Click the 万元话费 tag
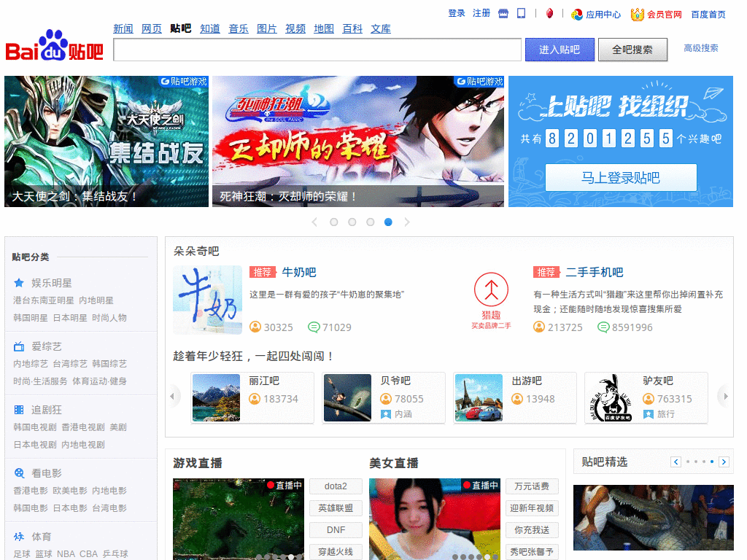 pos(532,486)
